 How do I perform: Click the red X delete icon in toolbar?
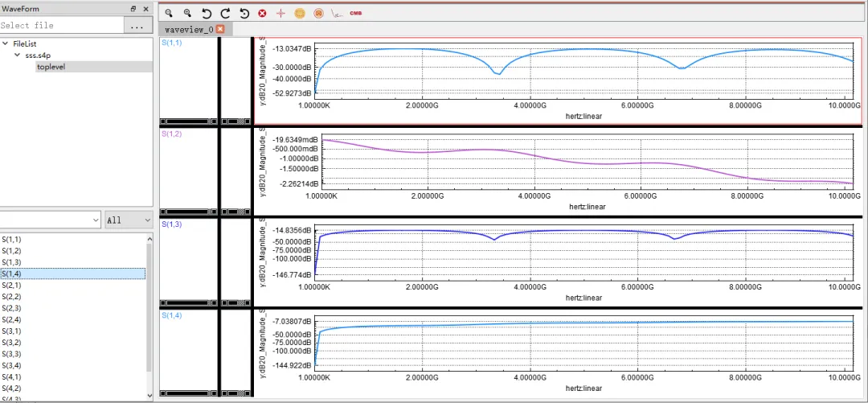(x=262, y=14)
